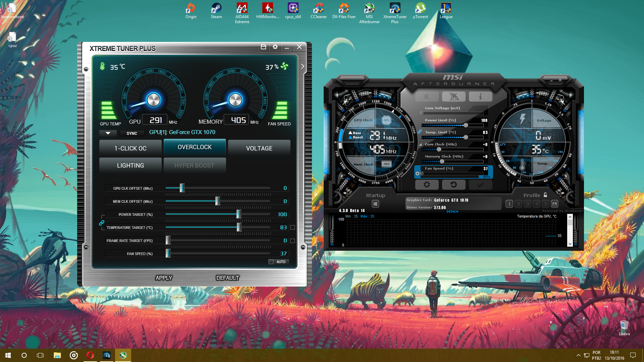The image size is (644, 362).
Task: Open the Origin desktop shortcut
Action: 191,11
